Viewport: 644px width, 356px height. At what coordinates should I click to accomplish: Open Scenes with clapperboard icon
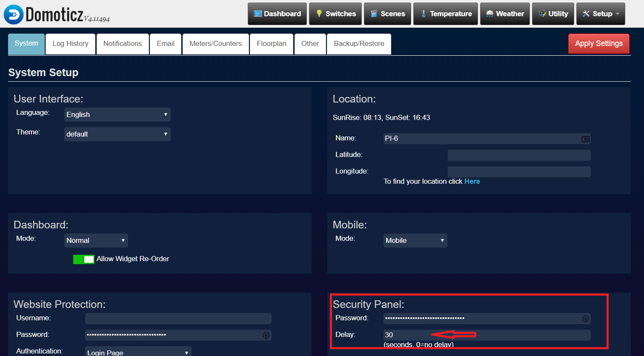[x=387, y=14]
